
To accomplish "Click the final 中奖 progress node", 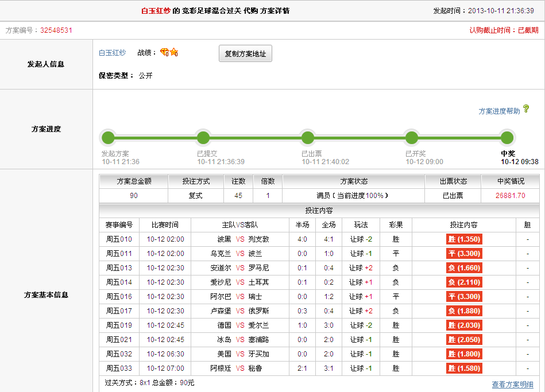I will (x=507, y=138).
